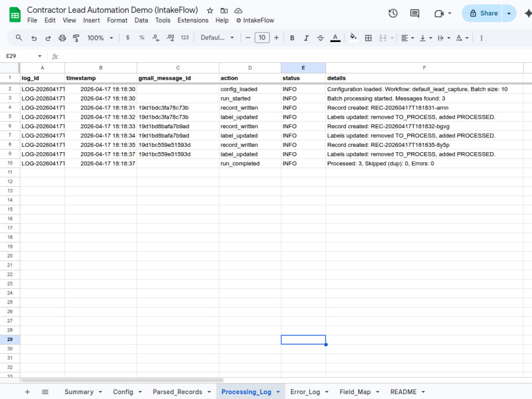Open the Processing_Log tab menu arrow
Viewport: 532px width, 399px height.
[278, 392]
